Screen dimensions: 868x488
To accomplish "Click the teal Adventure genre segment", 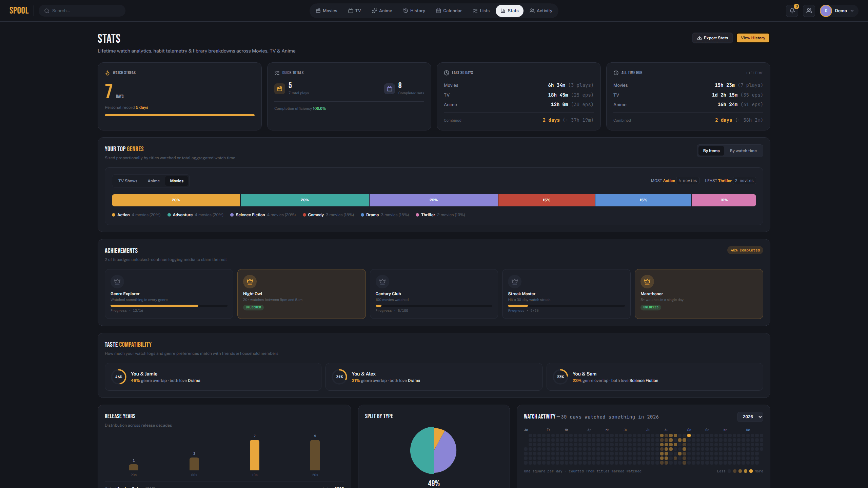I will pyautogui.click(x=305, y=200).
